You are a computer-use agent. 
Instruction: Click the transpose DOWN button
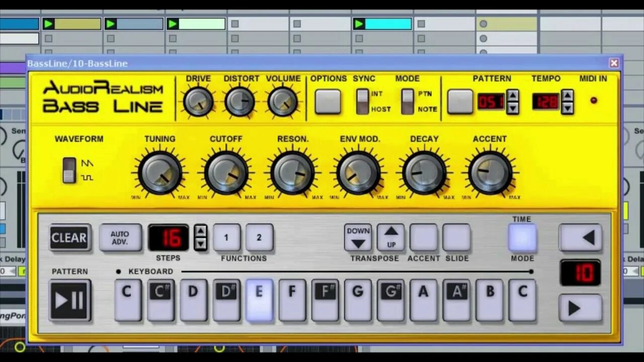coord(358,237)
